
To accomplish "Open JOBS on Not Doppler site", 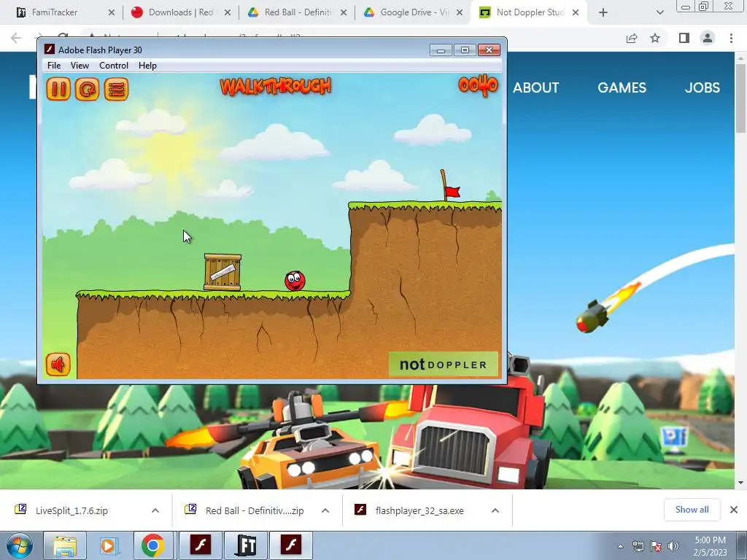I will pyautogui.click(x=703, y=87).
